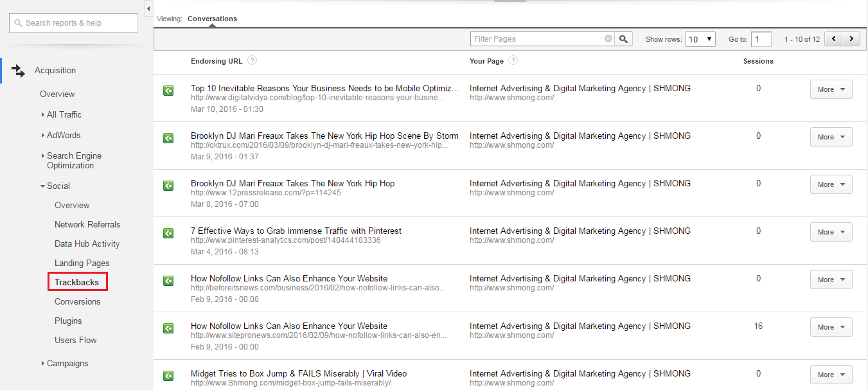The image size is (868, 390).
Task: Open the Conversions report
Action: (78, 301)
